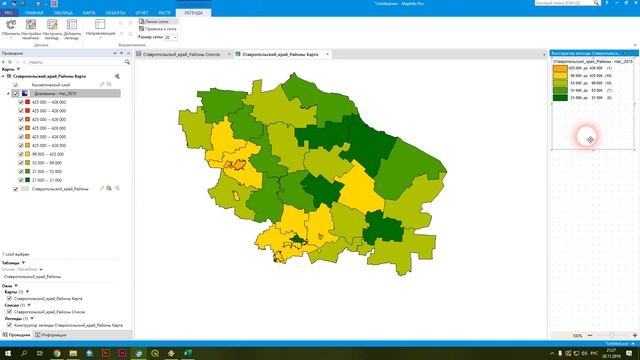Uncheck the 53 000 – 99 000 range

click(x=21, y=163)
